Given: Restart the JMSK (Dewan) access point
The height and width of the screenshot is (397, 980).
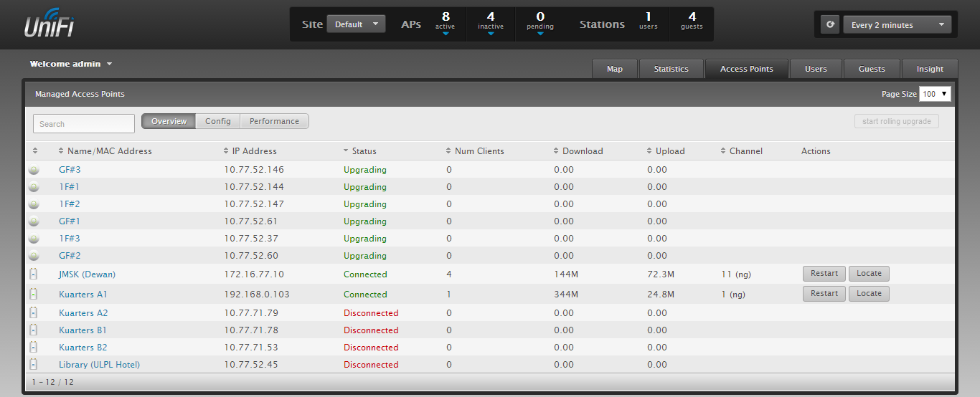Looking at the screenshot, I should (x=824, y=273).
